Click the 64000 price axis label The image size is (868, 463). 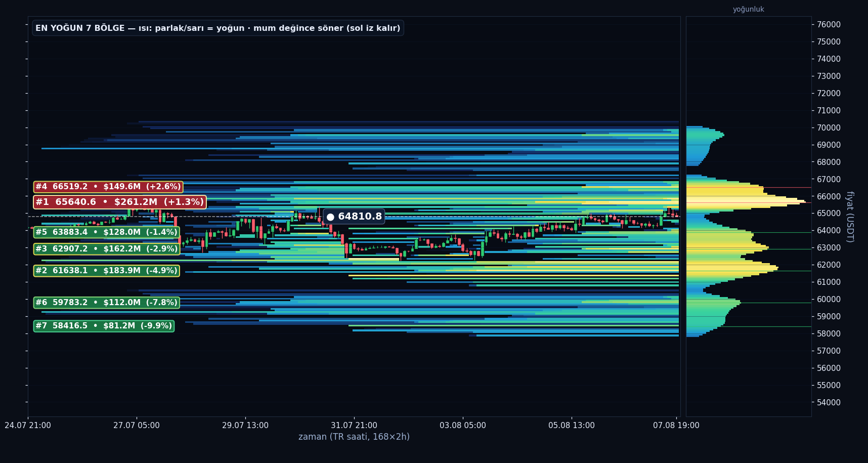(829, 231)
